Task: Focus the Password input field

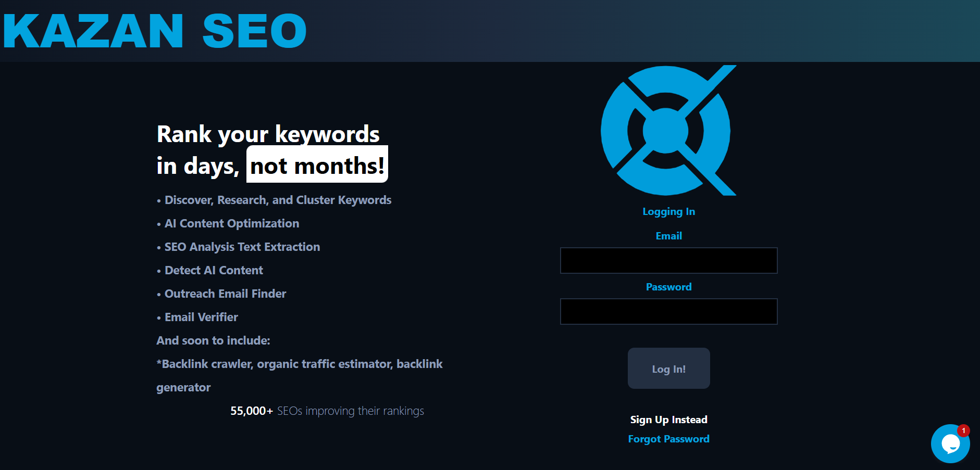Action: (668, 312)
